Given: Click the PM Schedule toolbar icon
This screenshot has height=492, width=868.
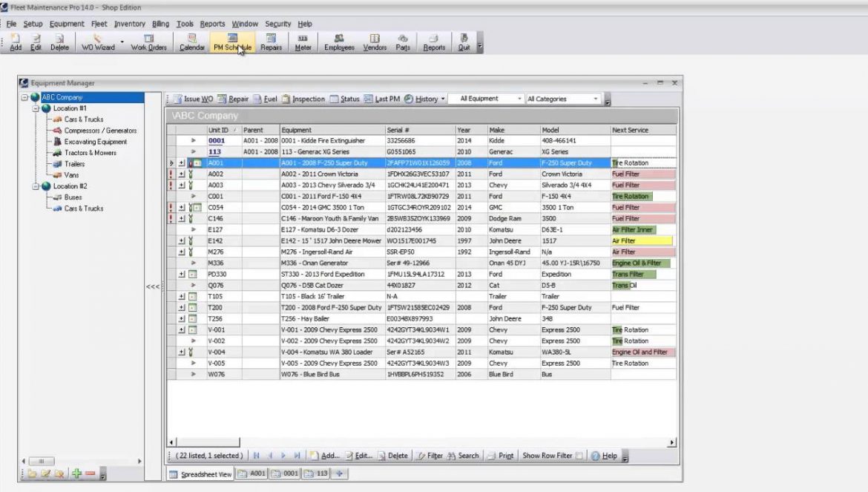Looking at the screenshot, I should pos(232,42).
